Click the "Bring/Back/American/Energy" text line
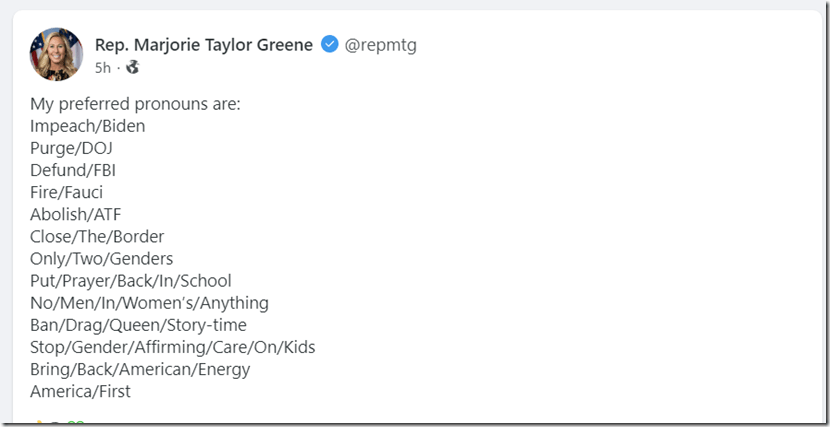This screenshot has height=427, width=830. [140, 369]
